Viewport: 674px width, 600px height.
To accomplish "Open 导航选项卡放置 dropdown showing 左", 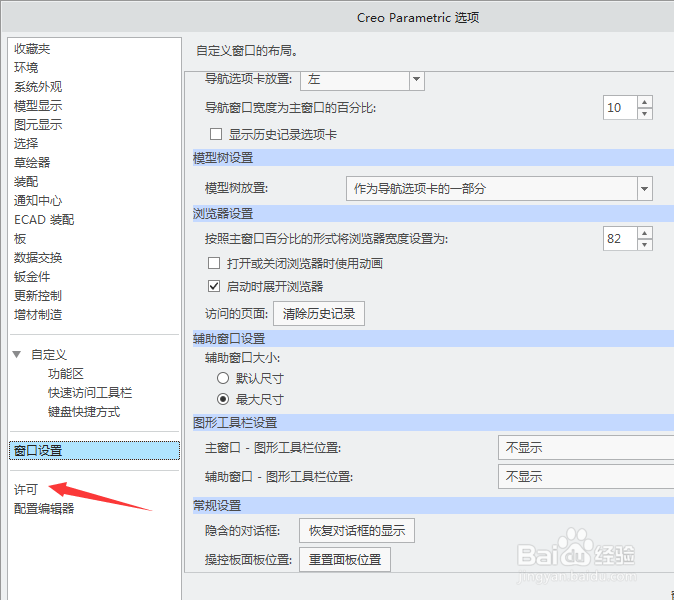I will pyautogui.click(x=362, y=80).
